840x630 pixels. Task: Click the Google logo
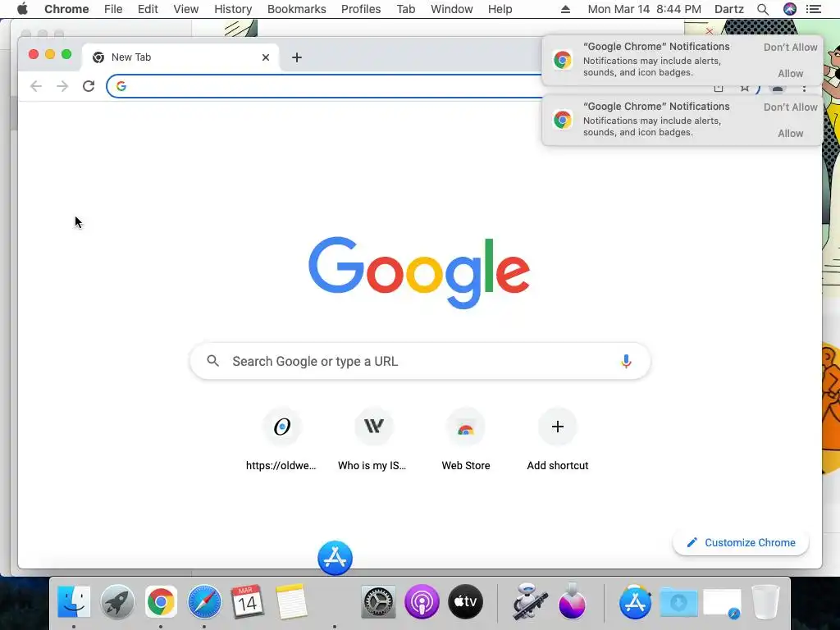point(419,272)
